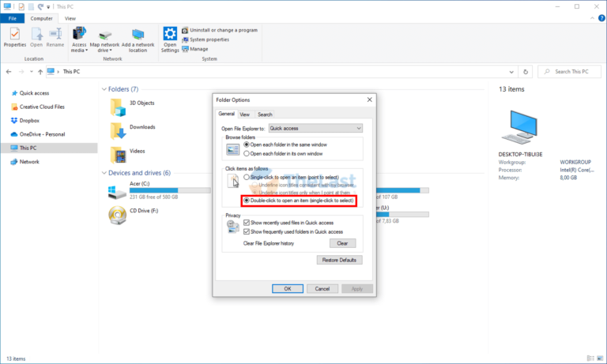Switch to View tab in Folder Options
This screenshot has width=607, height=364.
245,114
